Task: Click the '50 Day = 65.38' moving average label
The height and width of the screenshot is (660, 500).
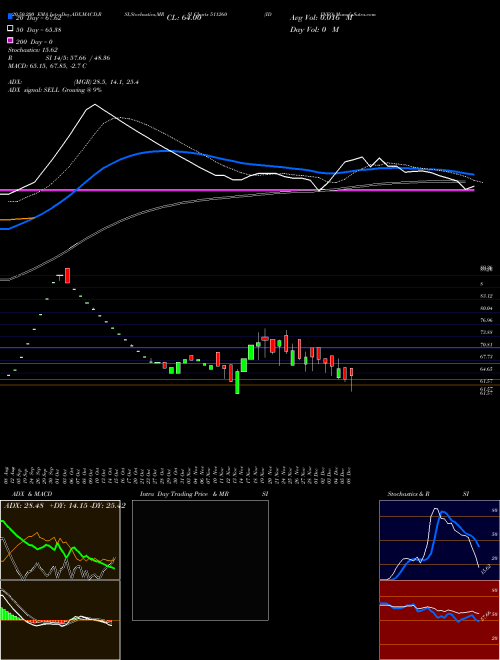Action: click(x=38, y=30)
